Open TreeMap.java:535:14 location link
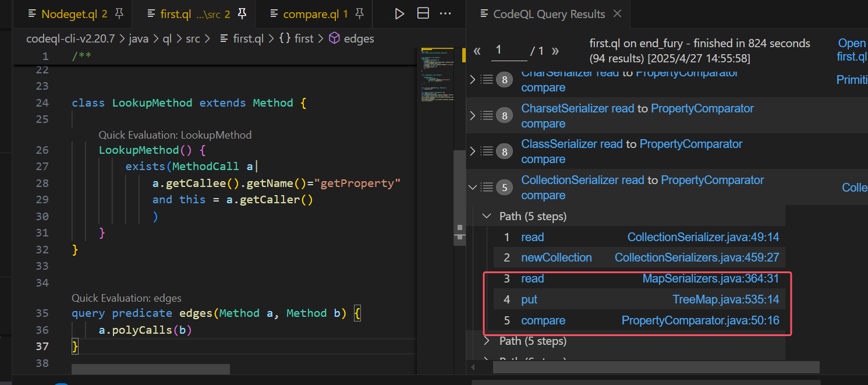Image resolution: width=868 pixels, height=385 pixels. click(x=726, y=299)
